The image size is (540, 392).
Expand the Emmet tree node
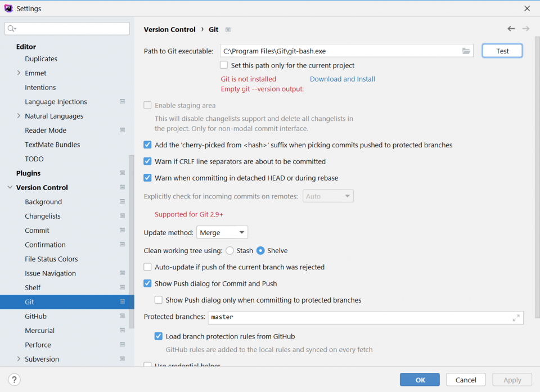[19, 73]
